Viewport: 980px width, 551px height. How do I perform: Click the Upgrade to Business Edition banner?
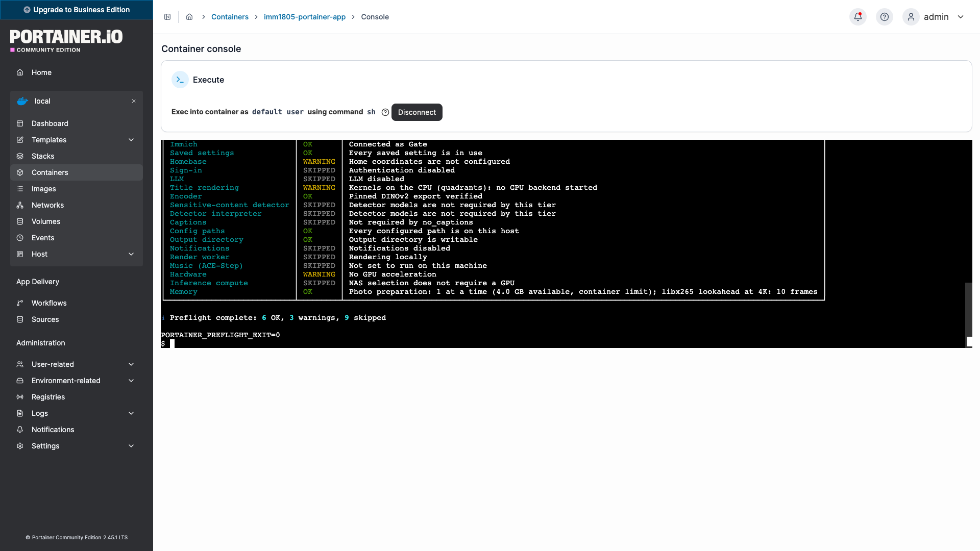[77, 10]
